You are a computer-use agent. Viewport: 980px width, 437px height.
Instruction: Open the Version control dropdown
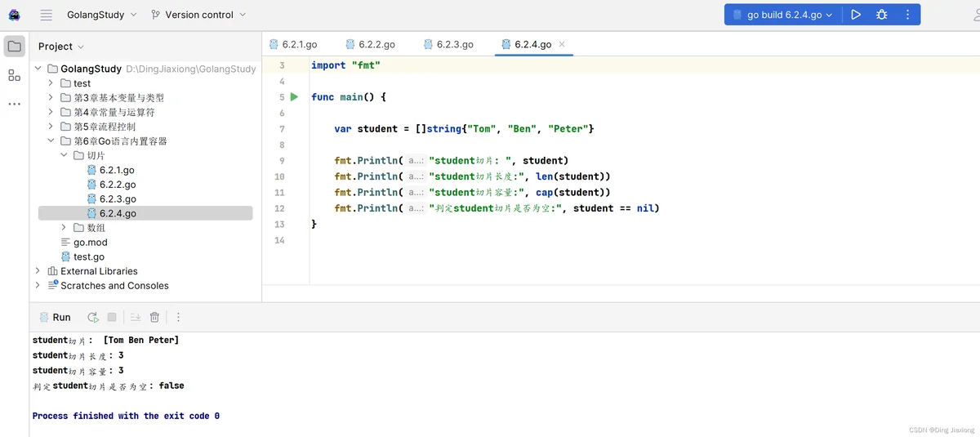198,15
